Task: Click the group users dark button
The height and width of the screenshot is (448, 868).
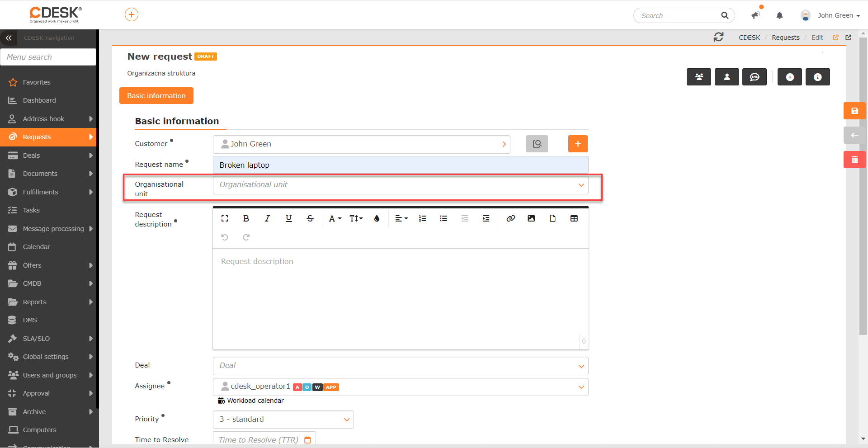Action: 699,77
